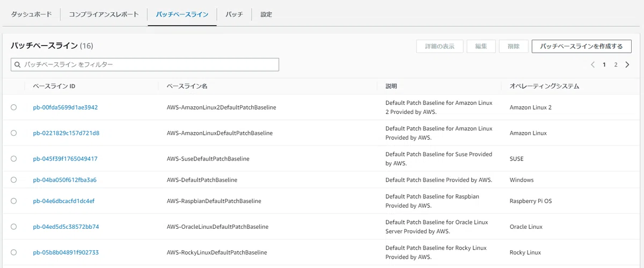Click AWS-OracleLinuxDefaultPatchBaseline name cell
The height and width of the screenshot is (268, 644).
coord(218,227)
